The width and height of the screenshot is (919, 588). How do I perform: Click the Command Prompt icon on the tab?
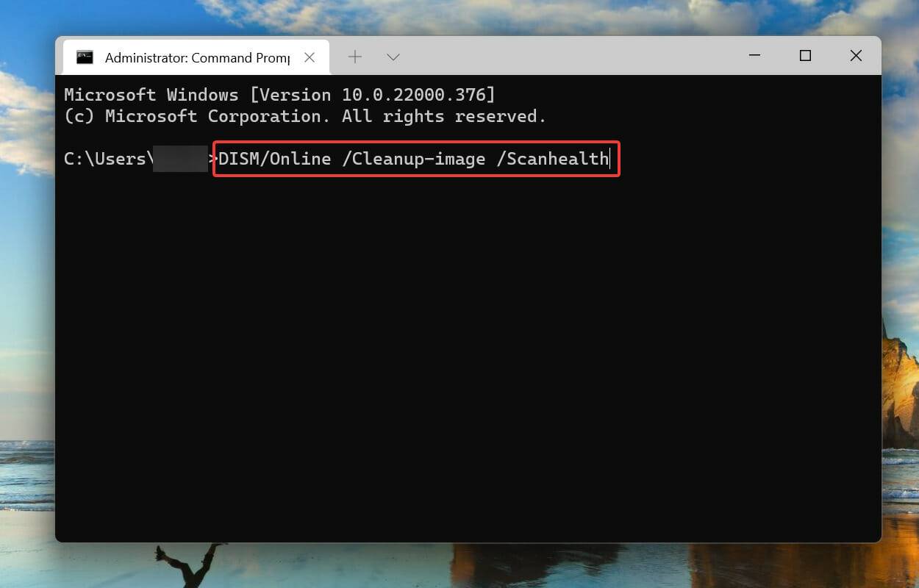click(x=85, y=57)
